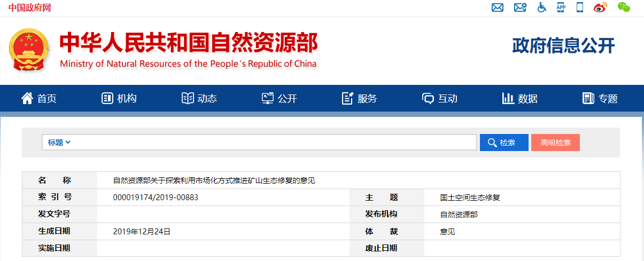The width and height of the screenshot is (644, 261).
Task: Expand the 标题 search type dropdown
Action: coord(59,143)
